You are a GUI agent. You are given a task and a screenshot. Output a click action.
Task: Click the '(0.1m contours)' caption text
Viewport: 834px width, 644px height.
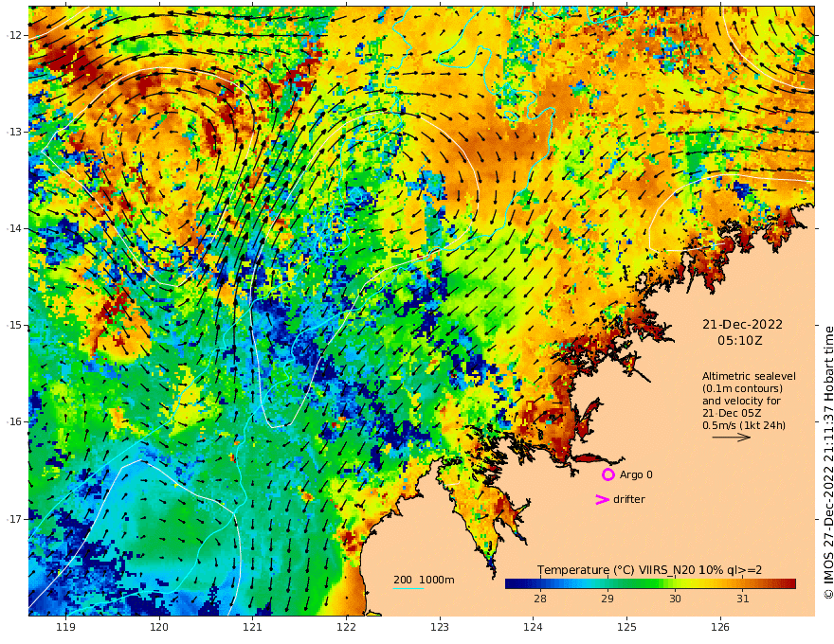coord(742,388)
